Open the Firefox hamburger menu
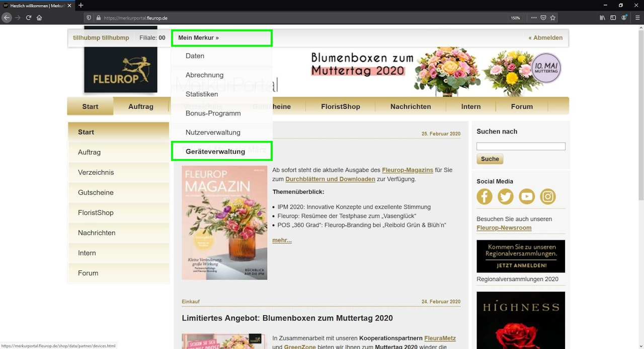 coord(637,18)
